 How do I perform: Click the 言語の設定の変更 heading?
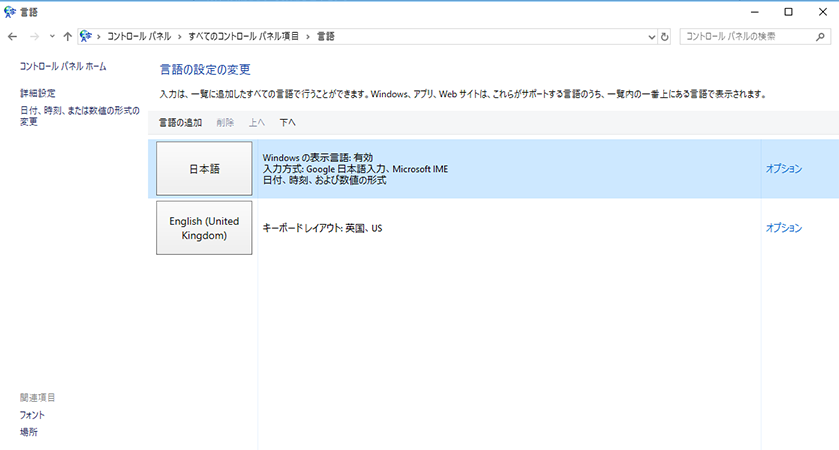[205, 70]
